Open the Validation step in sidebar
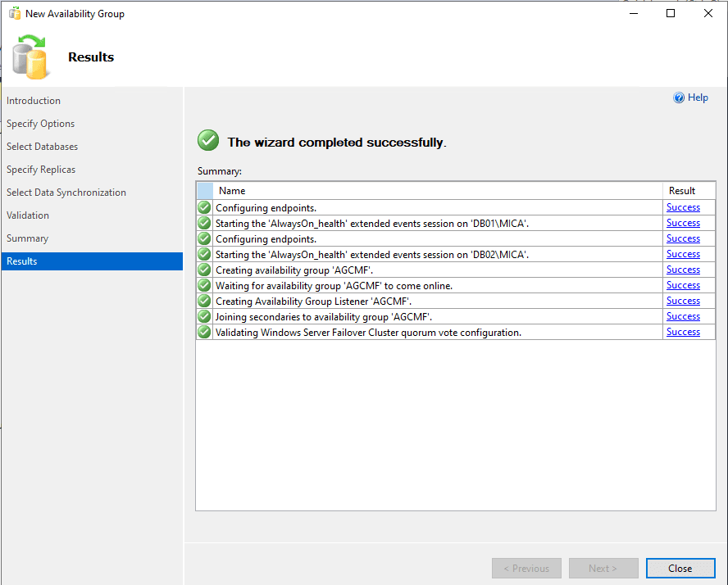This screenshot has width=728, height=585. (x=28, y=215)
